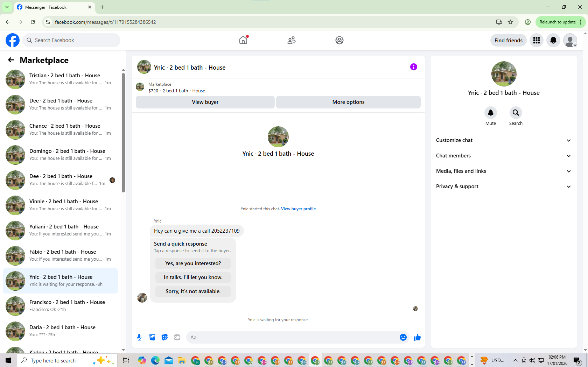Open Microsoft Edge from taskbar

(x=155, y=360)
